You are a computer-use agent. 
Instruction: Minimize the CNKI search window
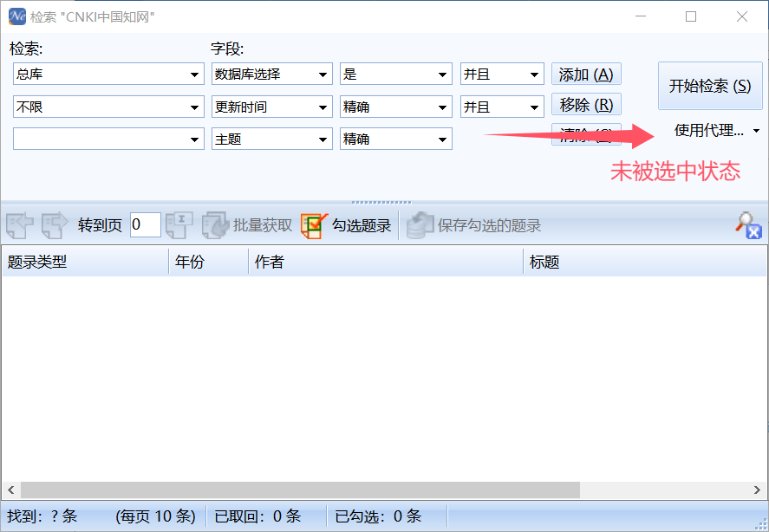pos(641,16)
